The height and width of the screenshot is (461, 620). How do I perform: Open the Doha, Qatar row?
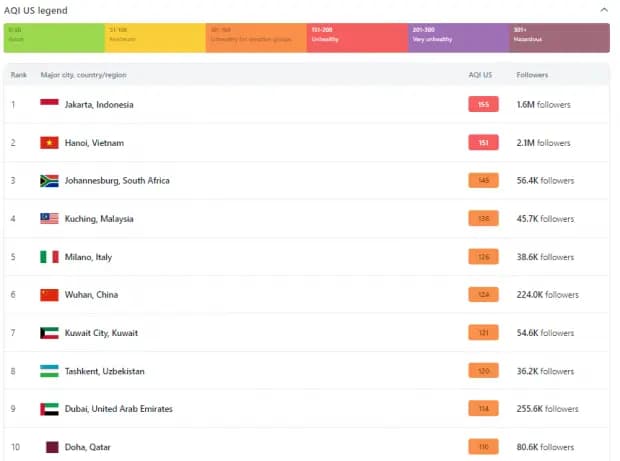[x=306, y=447]
